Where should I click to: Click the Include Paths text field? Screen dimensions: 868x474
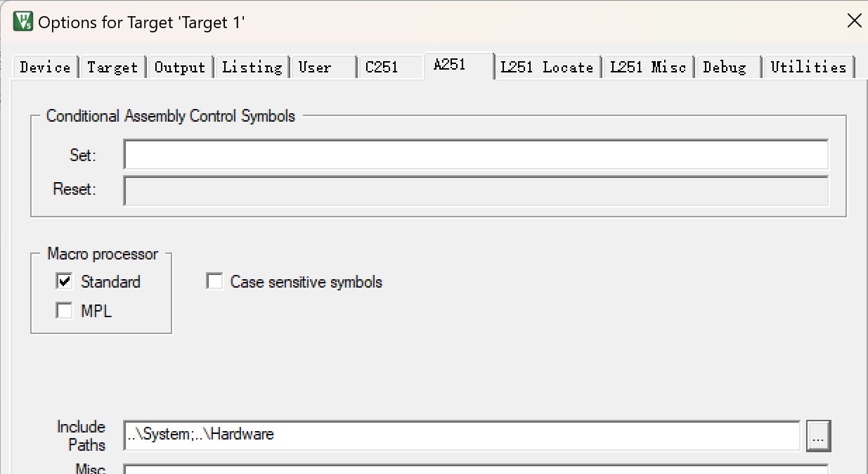coord(462,435)
